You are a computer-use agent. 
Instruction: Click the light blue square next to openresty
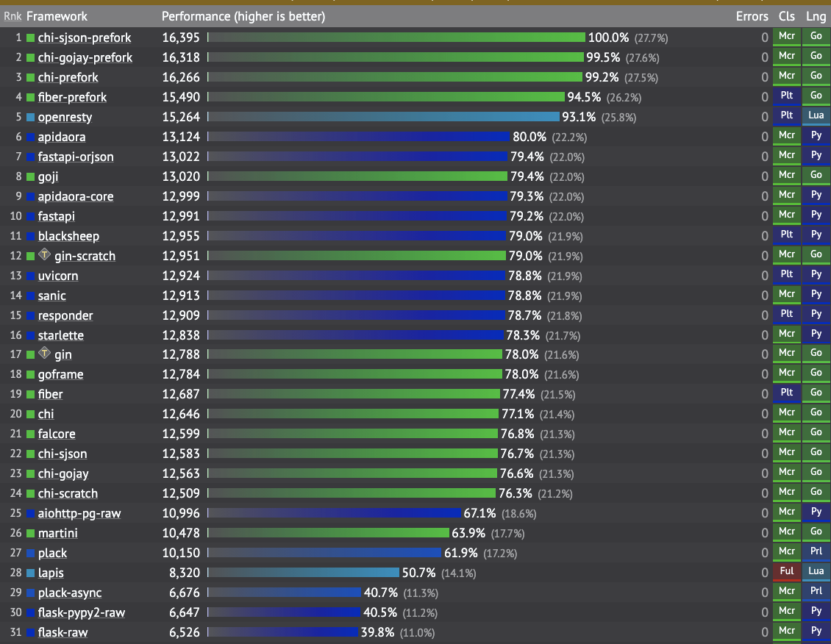[x=31, y=117]
